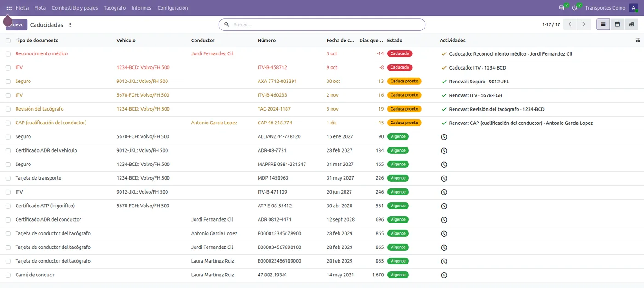This screenshot has width=644, height=288.
Task: Open the activities clock icon in navbar
Action: click(x=575, y=8)
